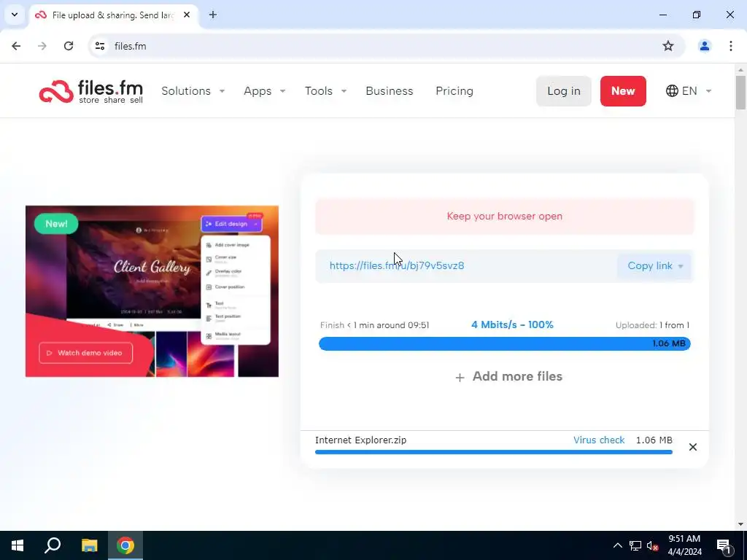The height and width of the screenshot is (560, 747).
Task: Click the Log in button
Action: 564,91
